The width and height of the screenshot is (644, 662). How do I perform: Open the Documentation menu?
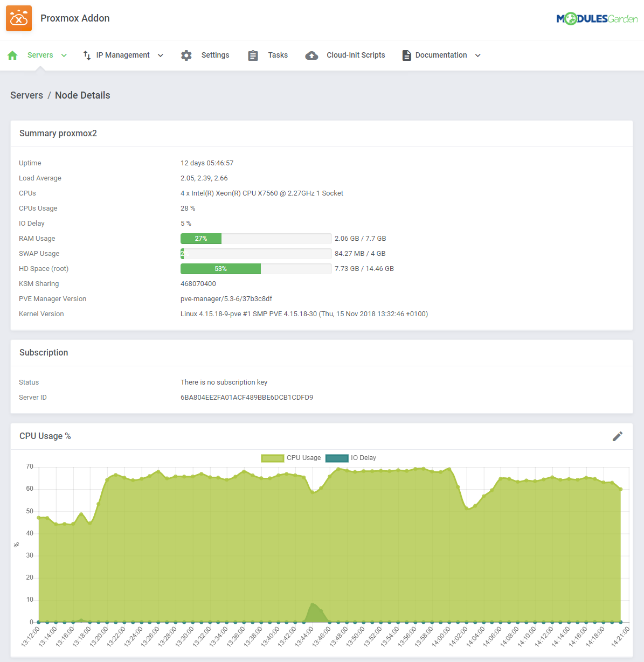pyautogui.click(x=441, y=55)
